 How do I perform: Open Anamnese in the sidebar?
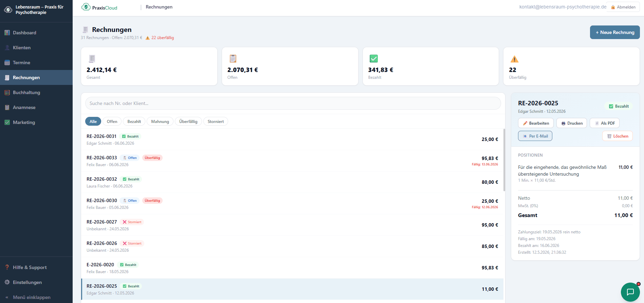click(36, 107)
